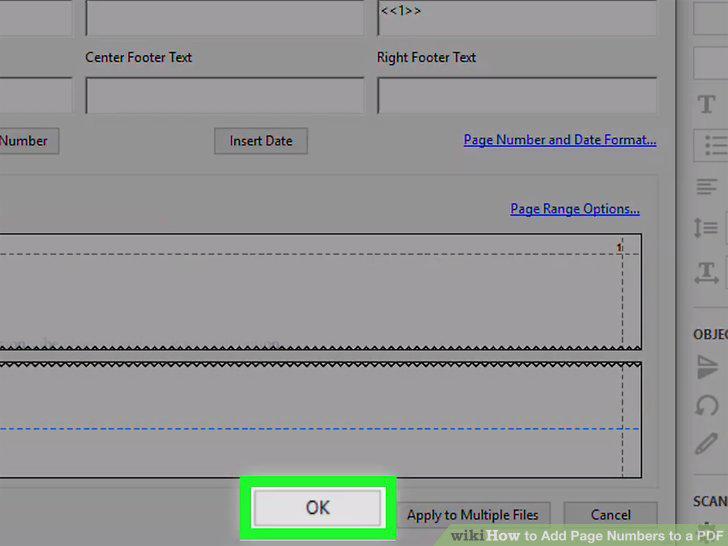This screenshot has height=546, width=728.
Task: Open the Page Range Options link
Action: pyautogui.click(x=575, y=209)
